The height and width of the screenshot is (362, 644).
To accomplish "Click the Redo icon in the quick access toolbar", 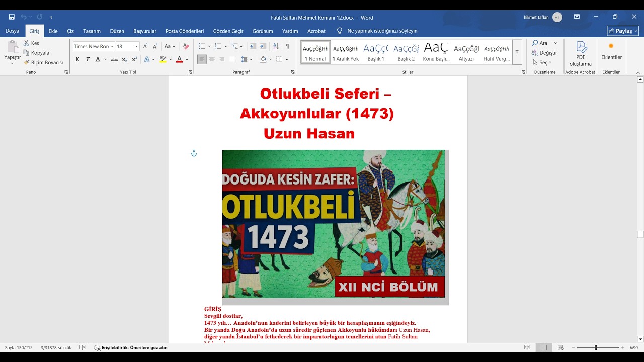I will (39, 17).
